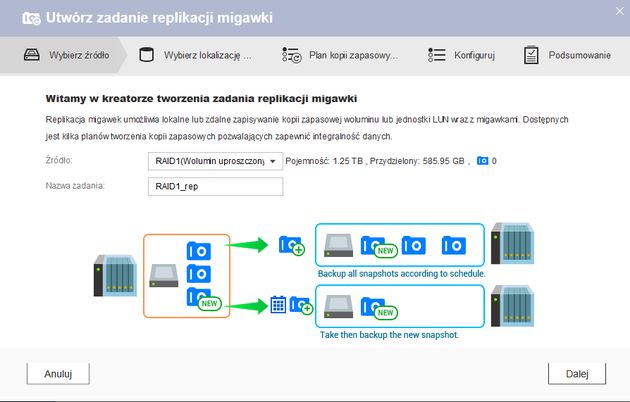Click 'Backup all snapshots according to schedule.' text

click(x=401, y=273)
